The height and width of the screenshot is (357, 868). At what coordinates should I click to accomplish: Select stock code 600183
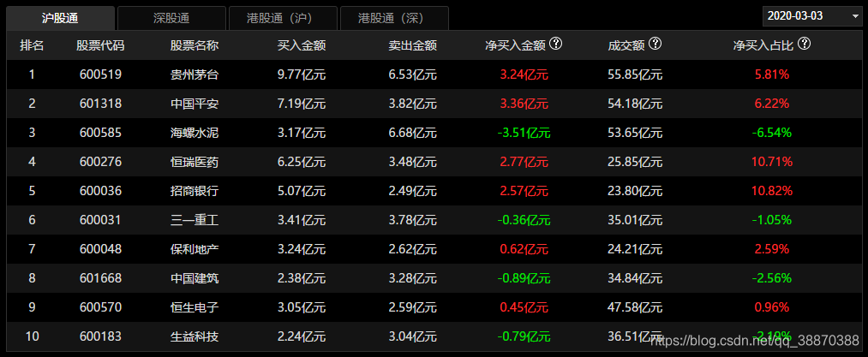click(100, 336)
